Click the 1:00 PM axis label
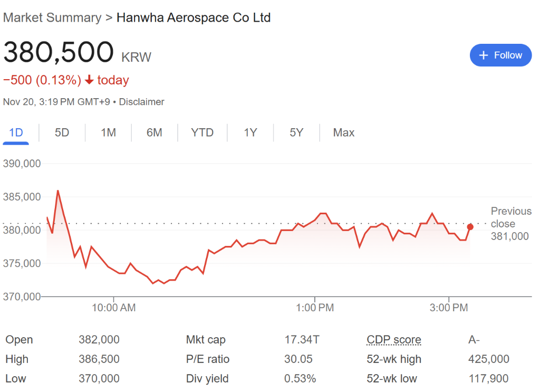Image resolution: width=540 pixels, height=392 pixels. click(x=315, y=308)
